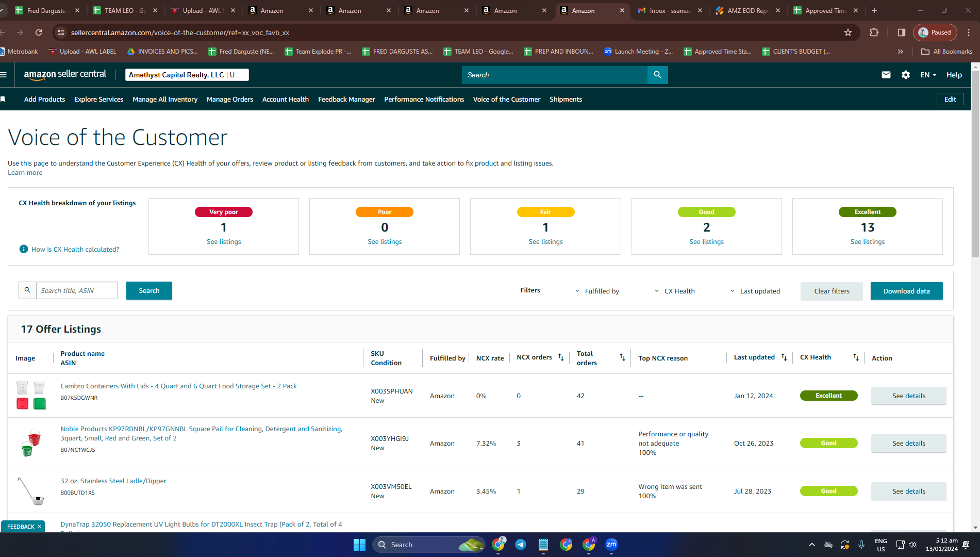Click the Download data button
This screenshot has width=980, height=557.
pos(906,291)
